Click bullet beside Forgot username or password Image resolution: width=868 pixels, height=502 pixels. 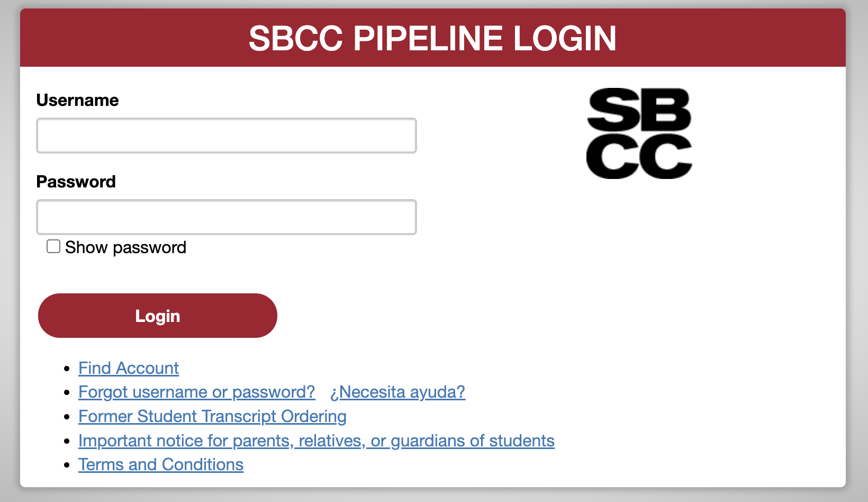(67, 392)
